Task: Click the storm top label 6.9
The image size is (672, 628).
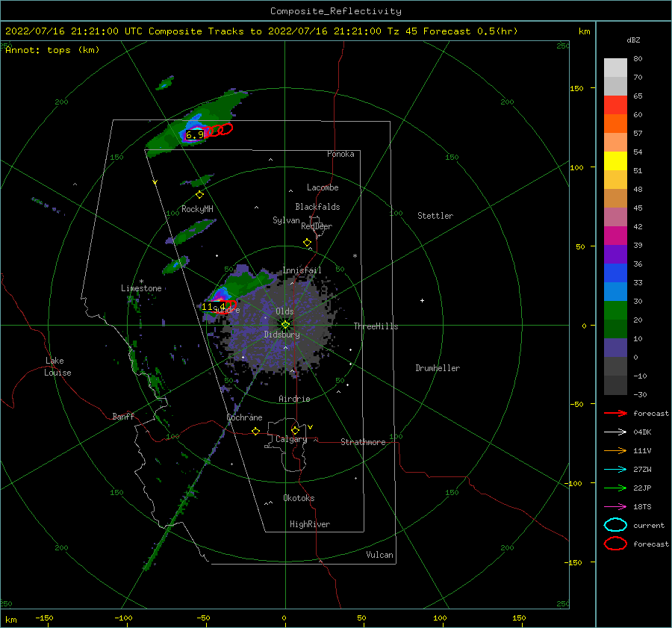Action: tap(195, 135)
